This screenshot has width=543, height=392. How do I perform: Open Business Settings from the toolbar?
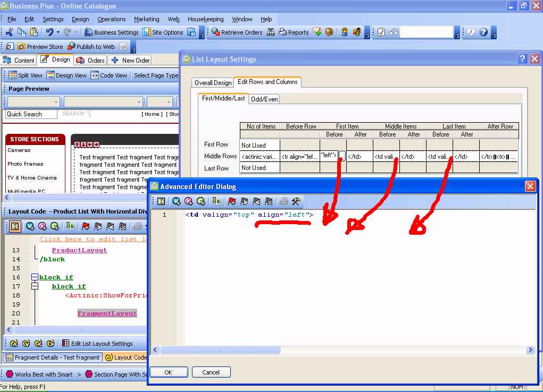click(x=112, y=32)
